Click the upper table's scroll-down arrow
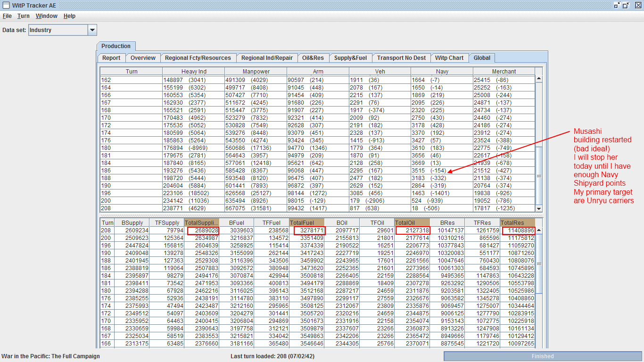Viewport: 644px width, 362px height. [539, 208]
